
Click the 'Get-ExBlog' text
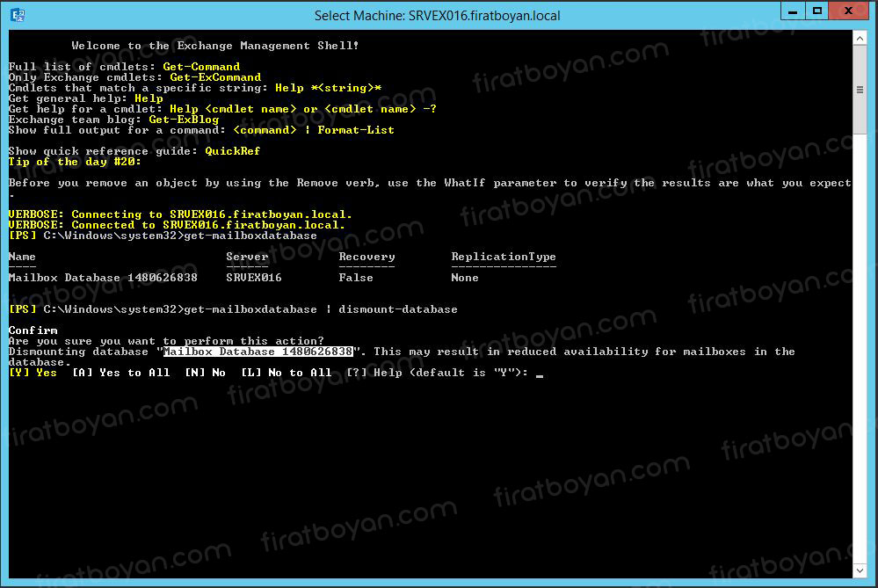click(184, 120)
